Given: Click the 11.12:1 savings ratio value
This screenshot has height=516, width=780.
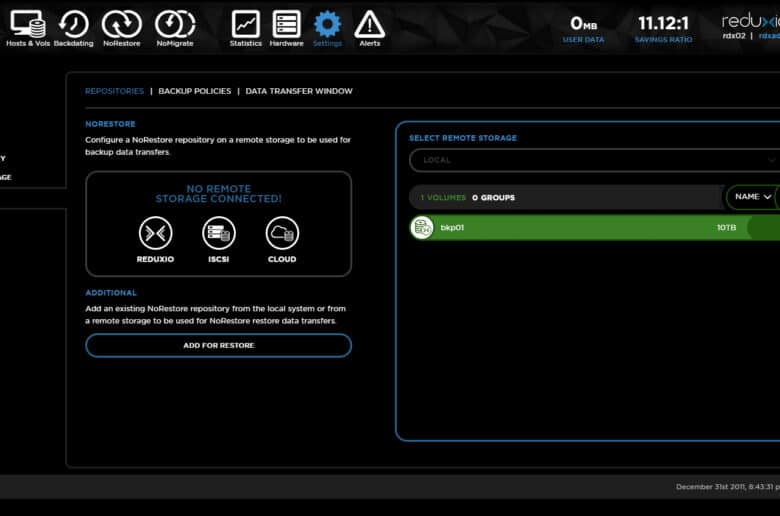Looking at the screenshot, I should tap(663, 23).
